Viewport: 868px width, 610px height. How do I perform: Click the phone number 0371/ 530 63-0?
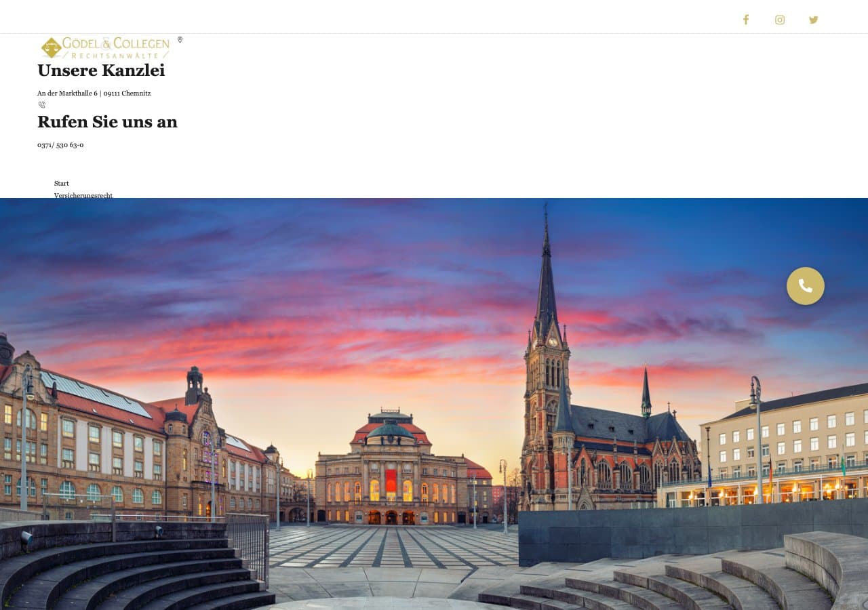click(x=60, y=145)
